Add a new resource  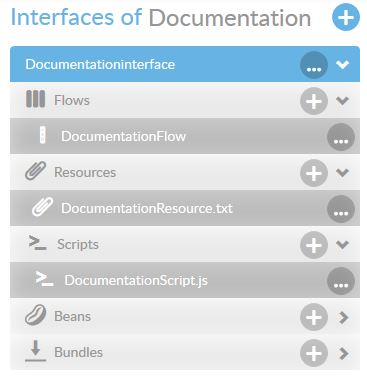[x=314, y=173]
